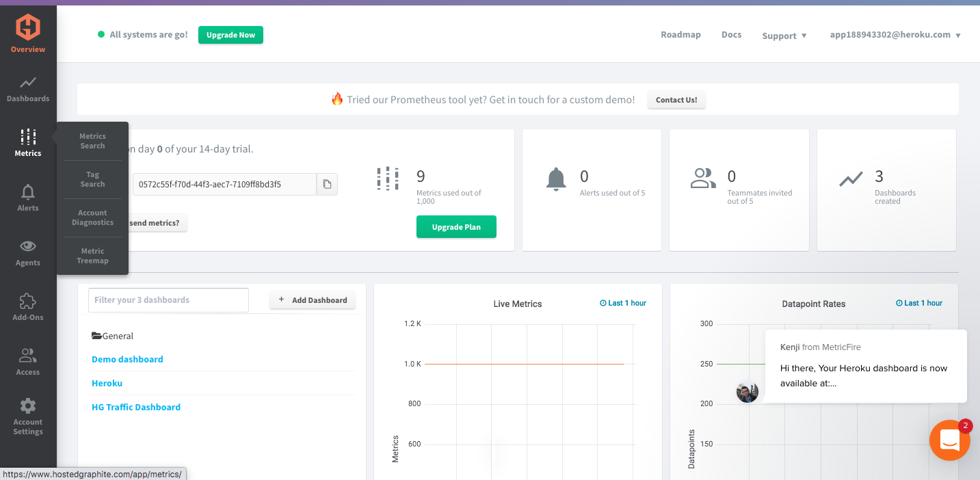Open Account Diagnostics from flyout menu
980x480 pixels.
[x=92, y=217]
